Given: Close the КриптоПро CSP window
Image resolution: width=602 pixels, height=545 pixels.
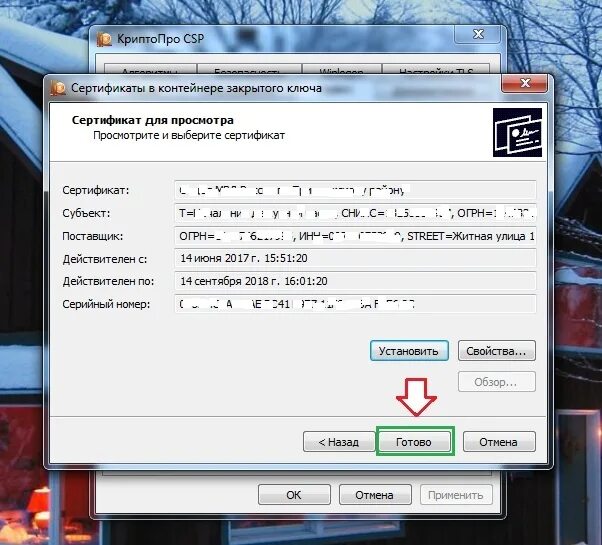Looking at the screenshot, I should pyautogui.click(x=478, y=35).
